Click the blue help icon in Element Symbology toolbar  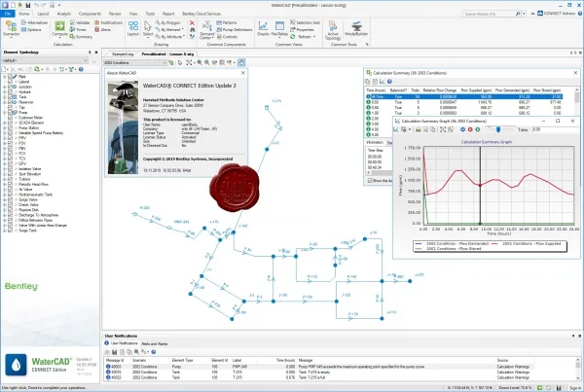click(81, 69)
